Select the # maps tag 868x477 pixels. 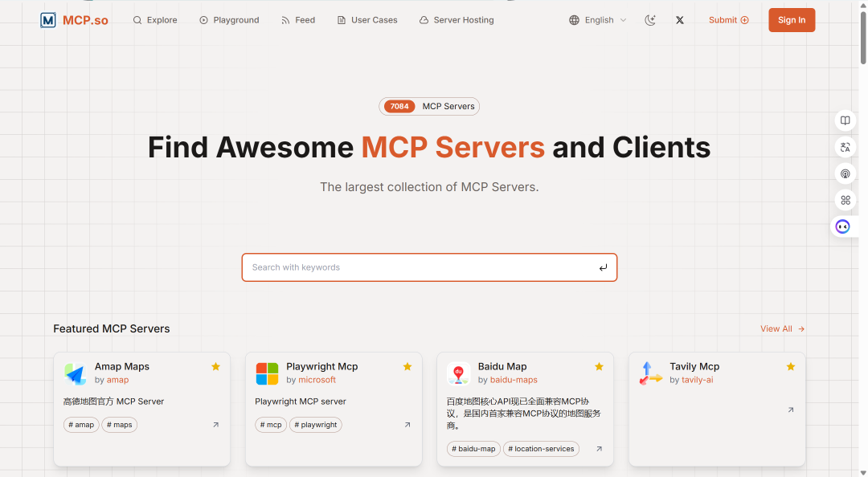click(x=120, y=425)
